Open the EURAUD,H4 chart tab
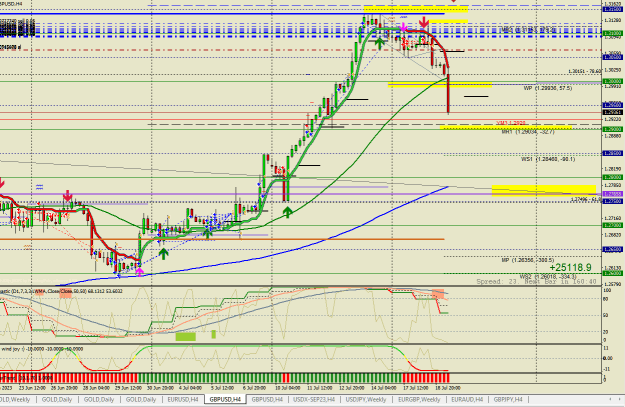Image resolution: width=625 pixels, height=407 pixels. pyautogui.click(x=467, y=399)
